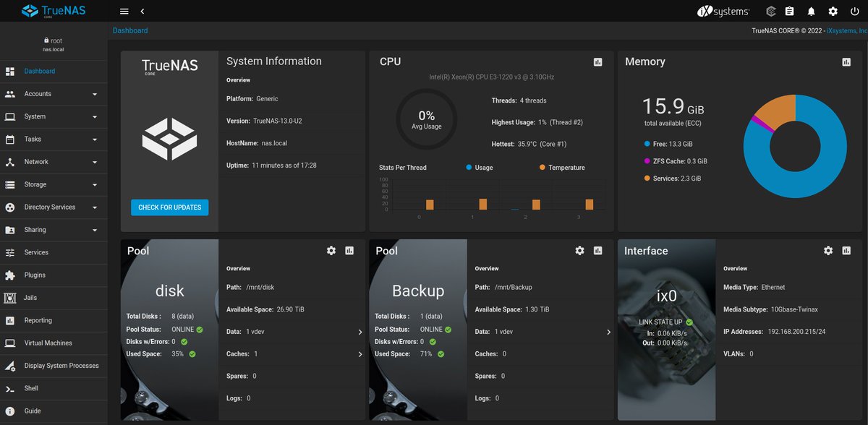Screen dimensions: 868x425
Task: Open ix0 Interface settings gear
Action: pos(828,251)
